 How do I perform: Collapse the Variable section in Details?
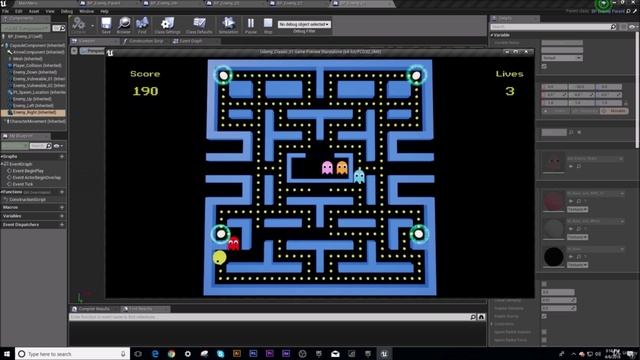coord(492,35)
